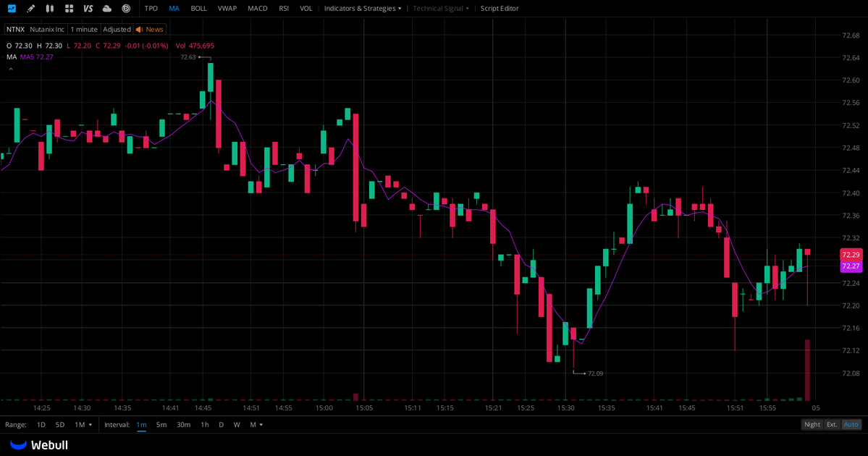The height and width of the screenshot is (456, 868).
Task: Change the candlestick chart style icon
Action: (x=50, y=8)
